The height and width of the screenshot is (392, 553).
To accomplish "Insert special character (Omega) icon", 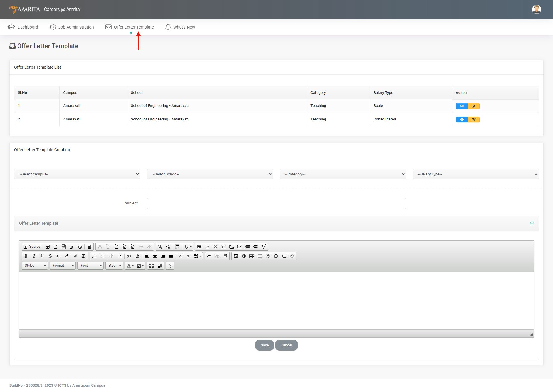I will pos(276,256).
